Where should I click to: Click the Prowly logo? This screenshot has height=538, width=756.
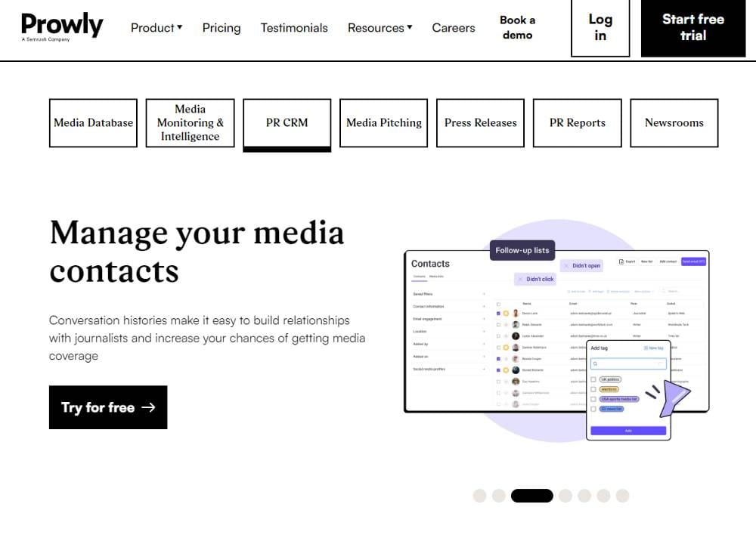[x=62, y=24]
